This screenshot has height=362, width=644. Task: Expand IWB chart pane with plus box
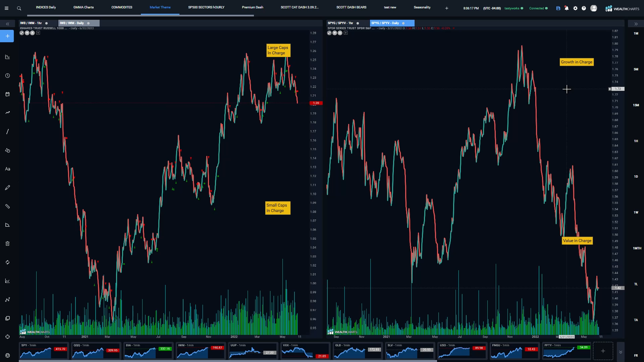[38, 33]
